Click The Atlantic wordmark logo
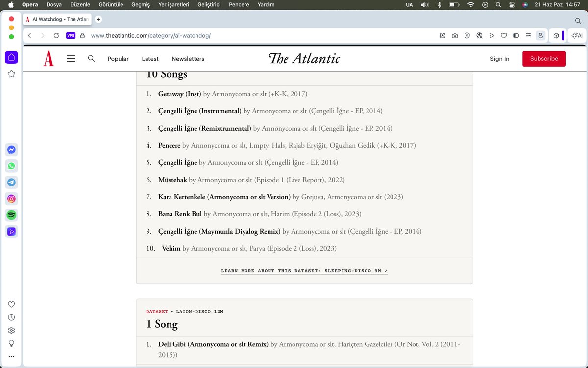 click(x=304, y=58)
